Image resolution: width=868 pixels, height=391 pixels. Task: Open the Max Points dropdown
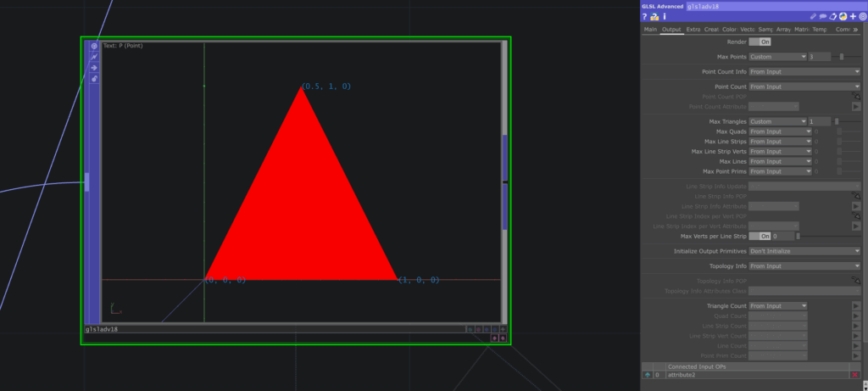point(777,57)
